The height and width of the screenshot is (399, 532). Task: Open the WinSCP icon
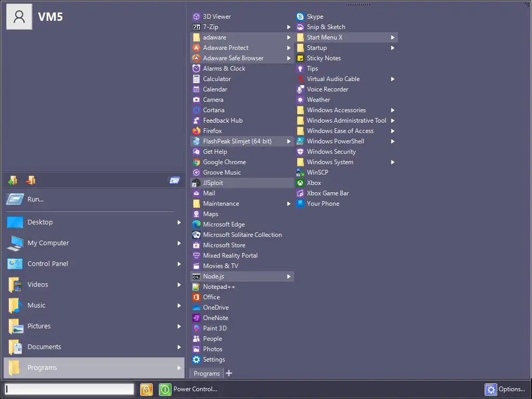click(x=300, y=172)
